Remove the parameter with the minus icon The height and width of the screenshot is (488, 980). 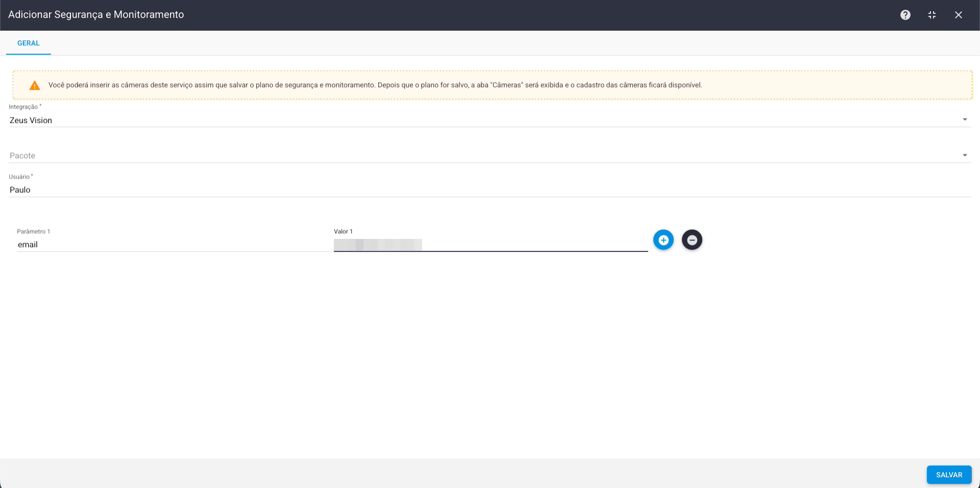[x=692, y=240]
